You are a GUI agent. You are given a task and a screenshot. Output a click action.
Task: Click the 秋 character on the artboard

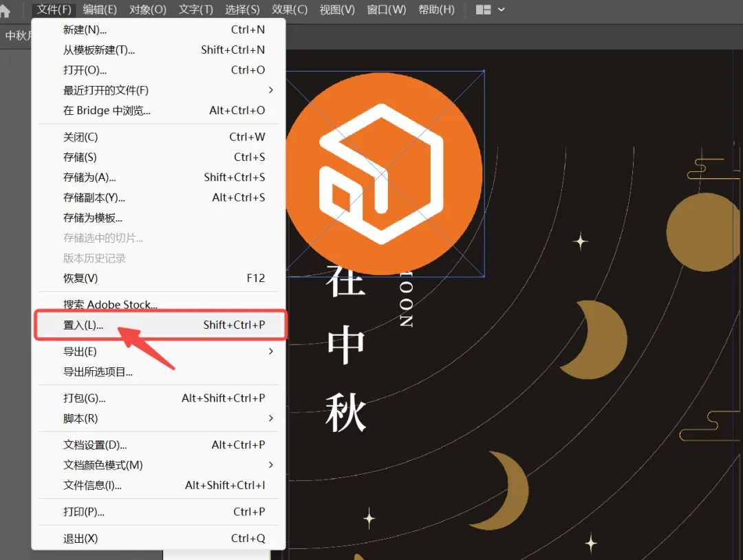pyautogui.click(x=346, y=412)
